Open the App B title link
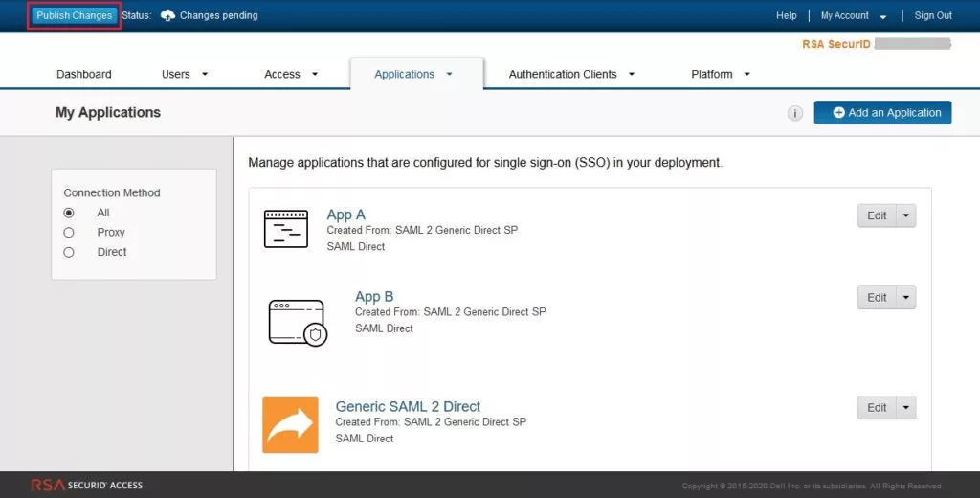The height and width of the screenshot is (498, 980). pos(374,297)
